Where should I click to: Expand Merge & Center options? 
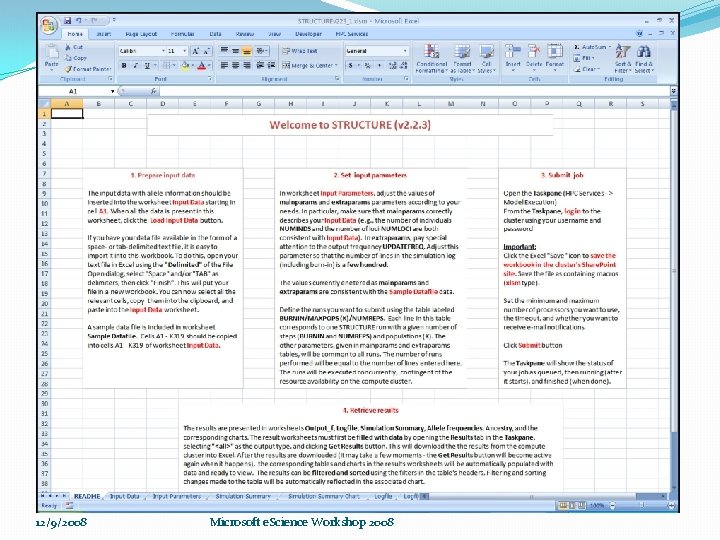[x=336, y=66]
